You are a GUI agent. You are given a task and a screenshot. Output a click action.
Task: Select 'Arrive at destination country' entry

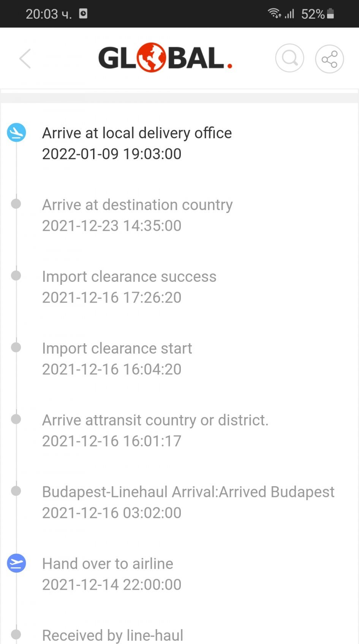pos(137,215)
